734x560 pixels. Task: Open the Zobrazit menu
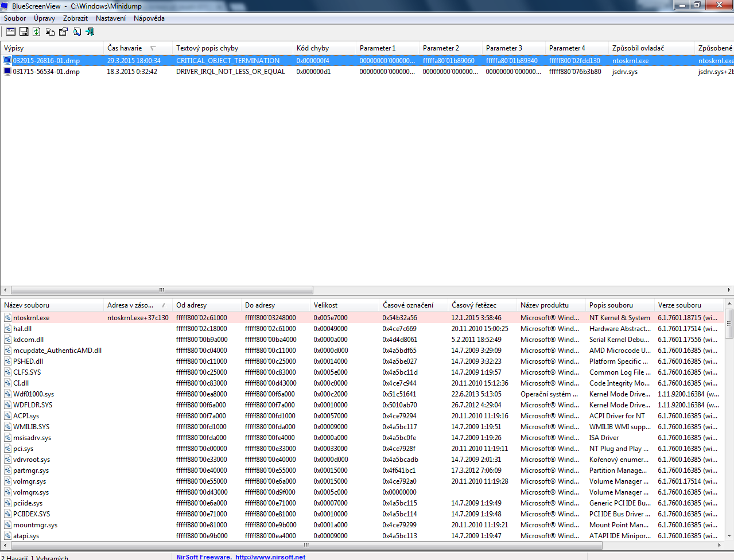[x=75, y=18]
